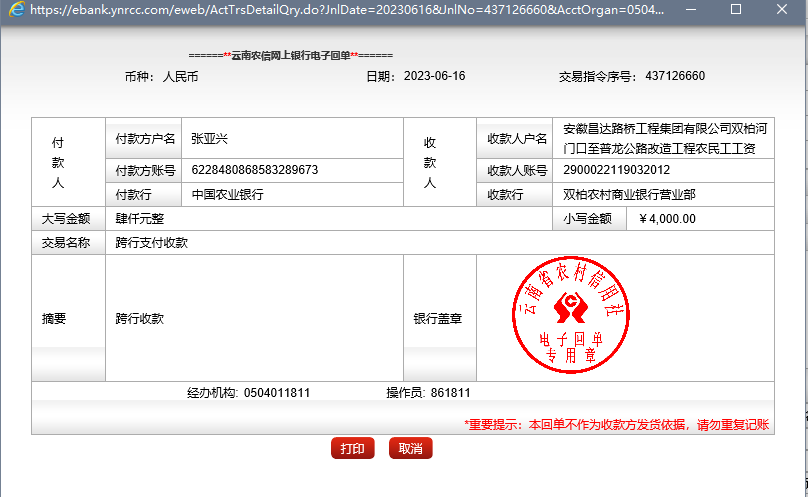Click transaction name 跨行支付收款
The image size is (808, 497).
(x=151, y=242)
